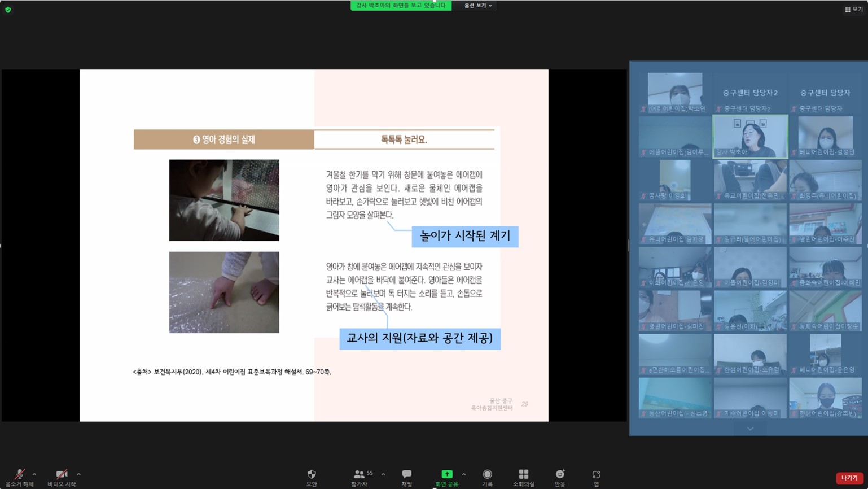Start video with 비디오 시작 button

(62, 477)
